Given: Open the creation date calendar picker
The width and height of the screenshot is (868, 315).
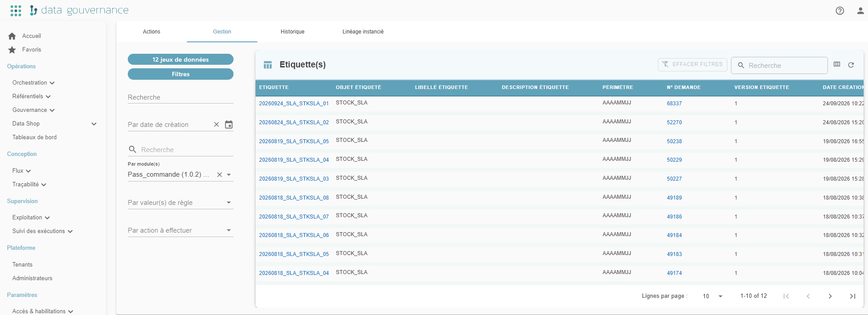Looking at the screenshot, I should pos(229,125).
